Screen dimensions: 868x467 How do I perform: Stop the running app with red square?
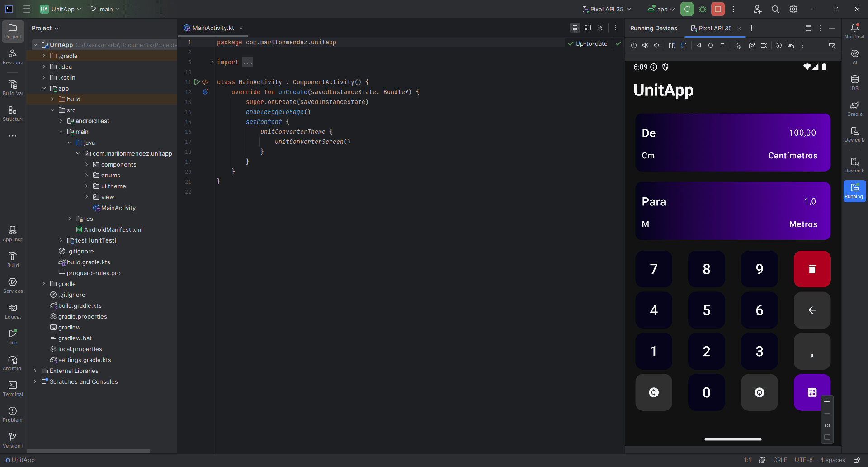click(717, 9)
